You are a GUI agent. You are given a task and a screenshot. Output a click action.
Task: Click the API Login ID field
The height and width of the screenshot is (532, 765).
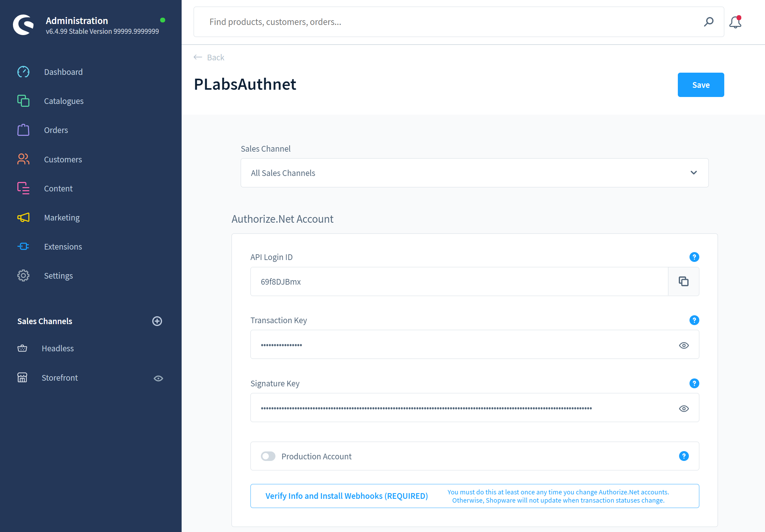tap(459, 282)
